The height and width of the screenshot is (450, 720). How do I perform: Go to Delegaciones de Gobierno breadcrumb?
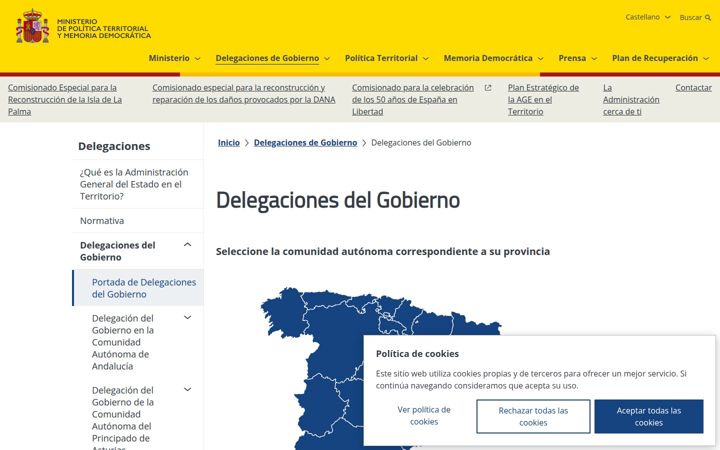pyautogui.click(x=305, y=143)
